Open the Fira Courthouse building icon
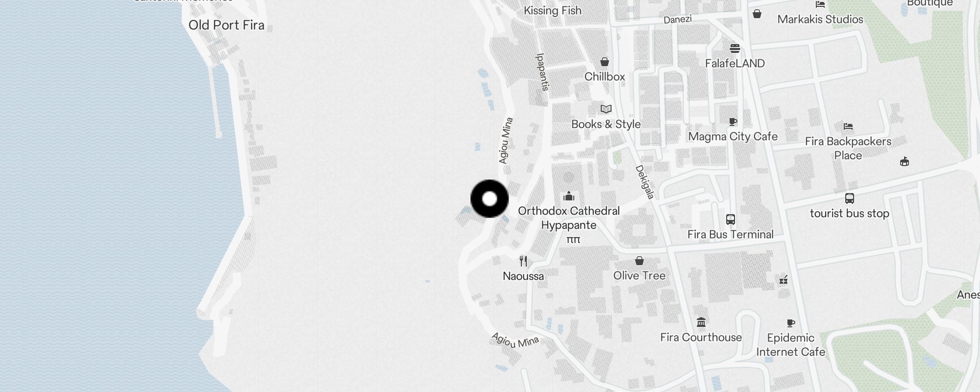Image resolution: width=980 pixels, height=392 pixels. 701,322
